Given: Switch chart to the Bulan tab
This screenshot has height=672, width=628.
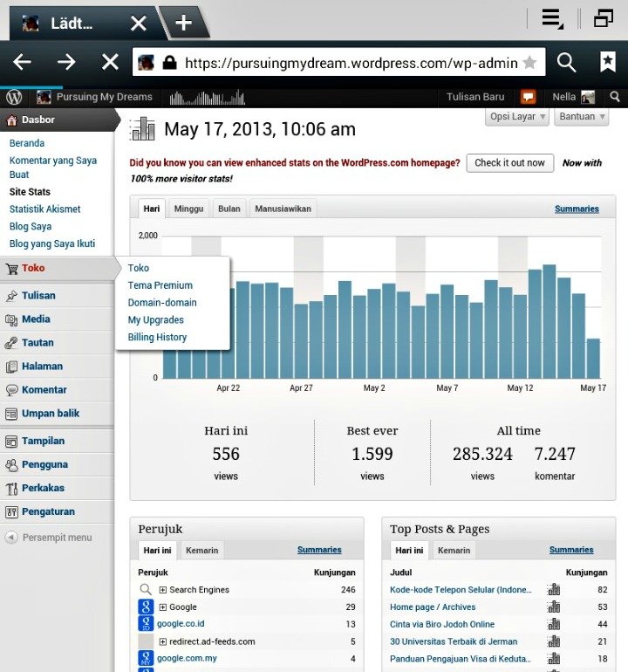Looking at the screenshot, I should click(x=229, y=209).
